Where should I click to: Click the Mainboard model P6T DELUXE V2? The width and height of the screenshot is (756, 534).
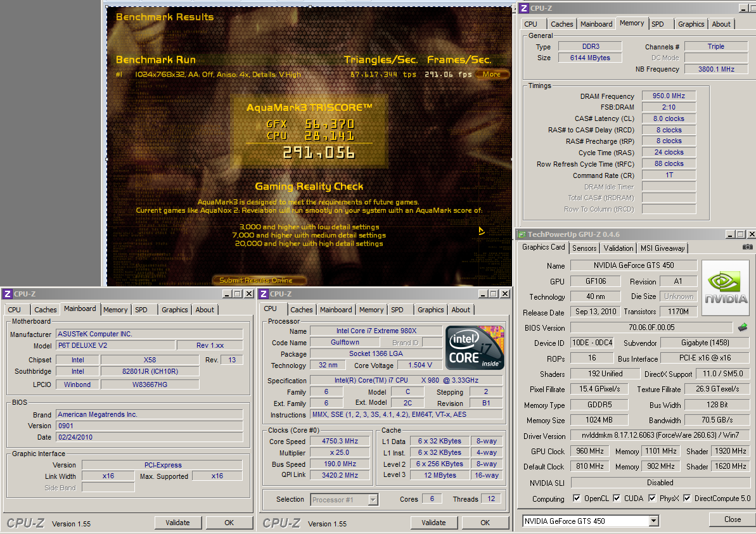(116, 346)
